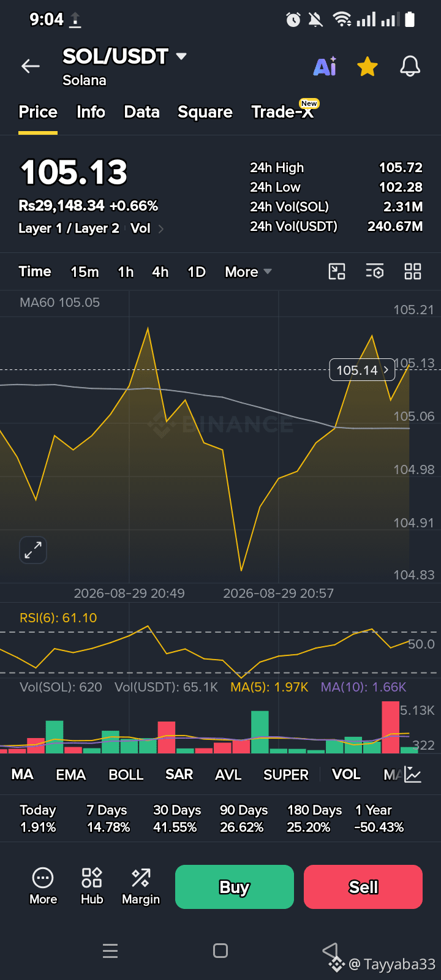Tap the MA(10): 1.66K label
The image size is (441, 980).
point(364,687)
